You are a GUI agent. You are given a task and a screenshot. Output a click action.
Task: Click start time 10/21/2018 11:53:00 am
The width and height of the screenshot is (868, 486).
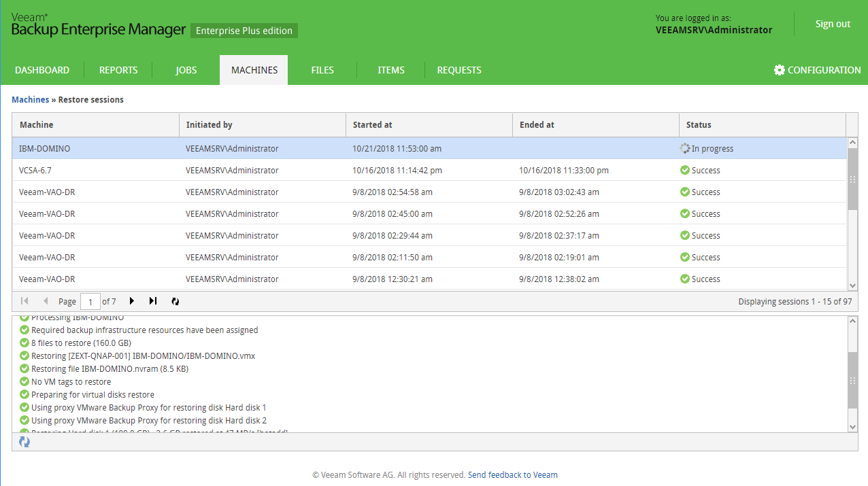(397, 148)
